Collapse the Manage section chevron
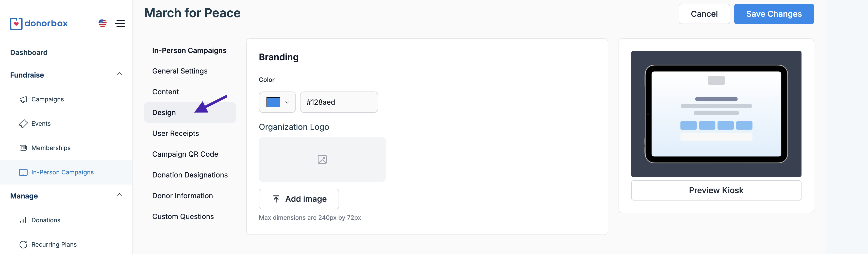 tap(119, 195)
